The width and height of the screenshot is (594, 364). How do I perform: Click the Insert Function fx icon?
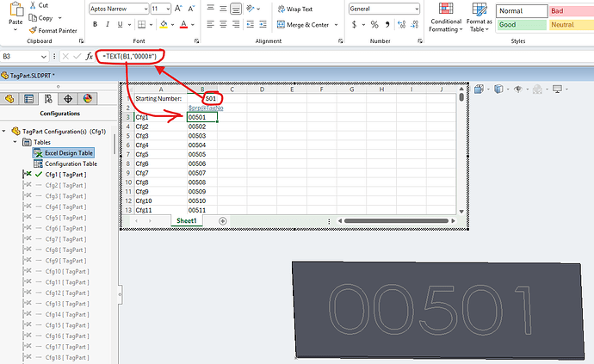point(89,57)
